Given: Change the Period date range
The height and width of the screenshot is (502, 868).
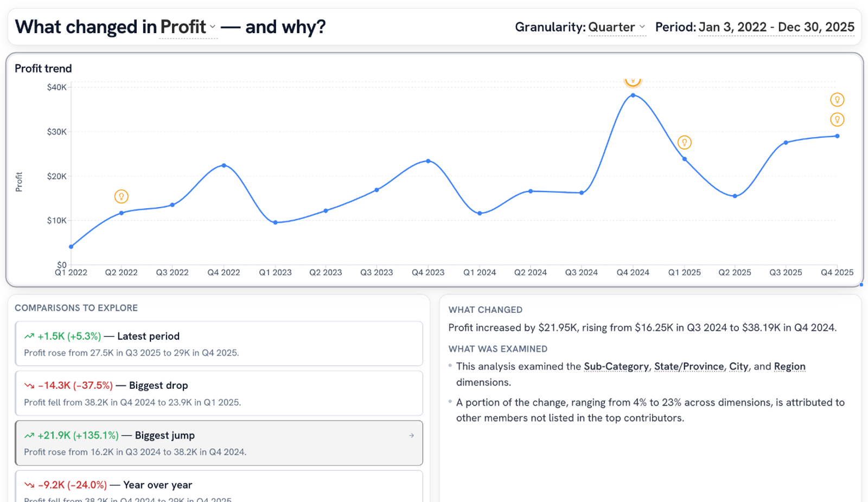Looking at the screenshot, I should 776,27.
